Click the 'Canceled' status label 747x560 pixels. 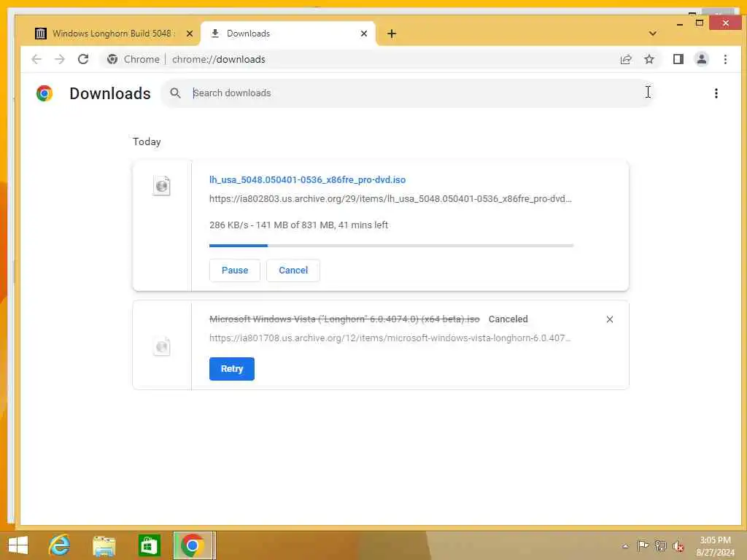(508, 319)
